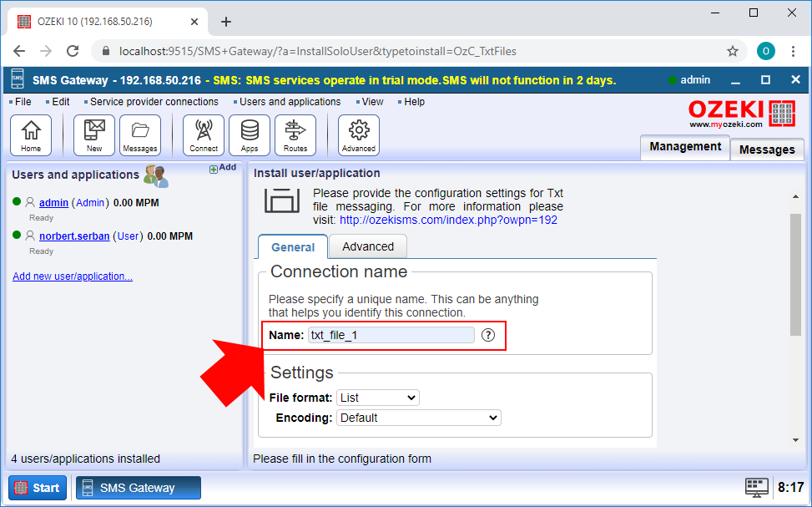The image size is (812, 507).
Task: Click the users group icon
Action: coord(156,175)
